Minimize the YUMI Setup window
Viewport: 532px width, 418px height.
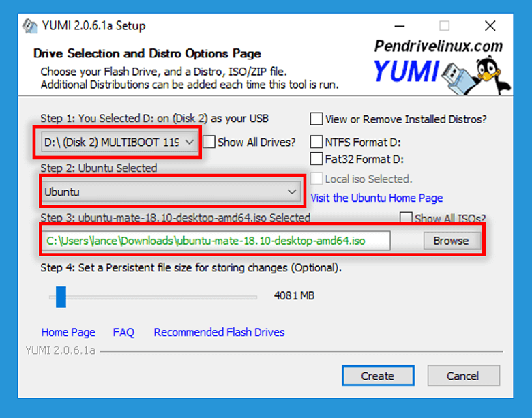[400, 26]
